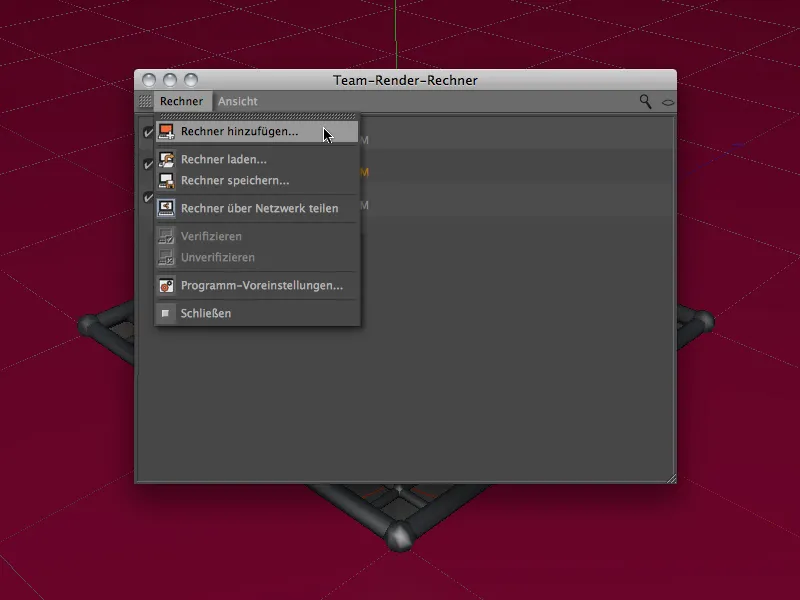Click the dropdown menu tear-off strip

point(257,116)
